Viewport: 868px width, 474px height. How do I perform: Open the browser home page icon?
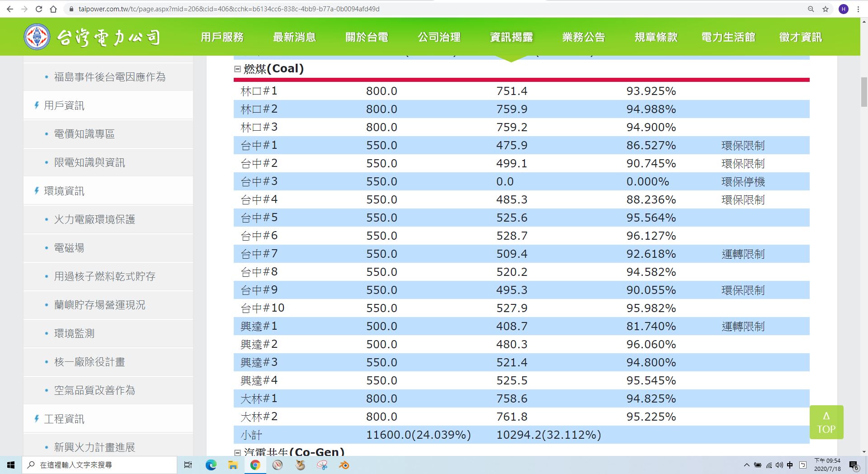pos(53,9)
